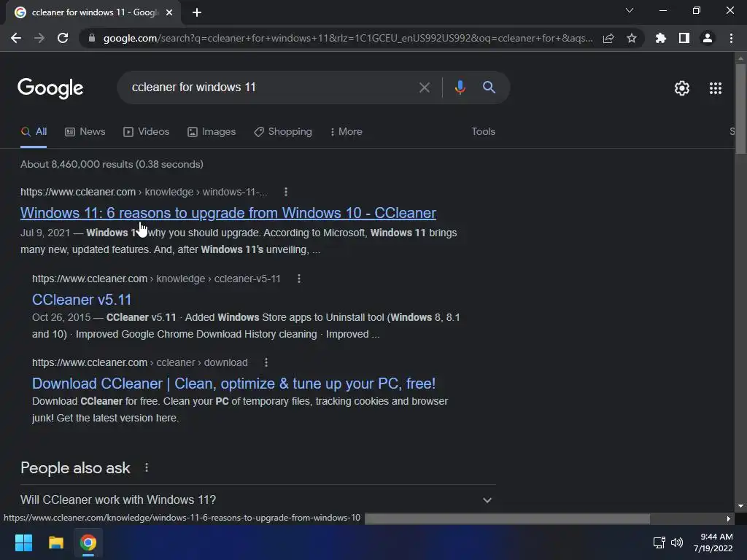The height and width of the screenshot is (560, 747).
Task: Open Google quick settings gear
Action: 682,88
